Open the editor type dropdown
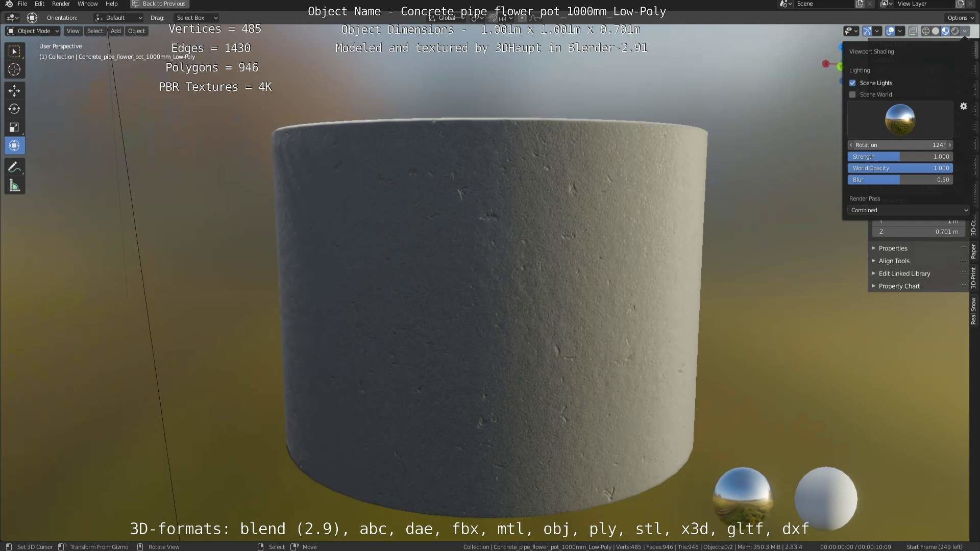The image size is (980, 551). 12,18
